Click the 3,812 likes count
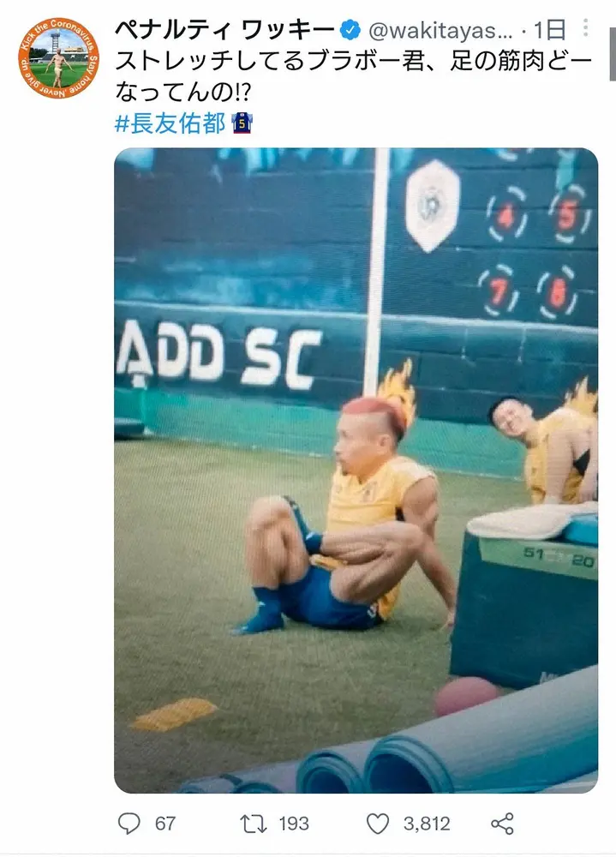The width and height of the screenshot is (616, 857). 427,824
